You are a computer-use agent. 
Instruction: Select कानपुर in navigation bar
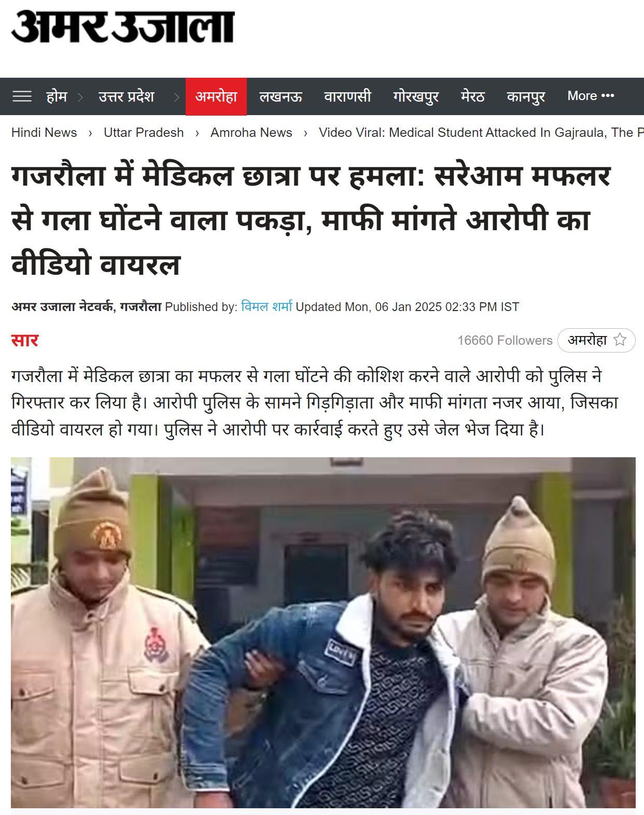click(526, 96)
